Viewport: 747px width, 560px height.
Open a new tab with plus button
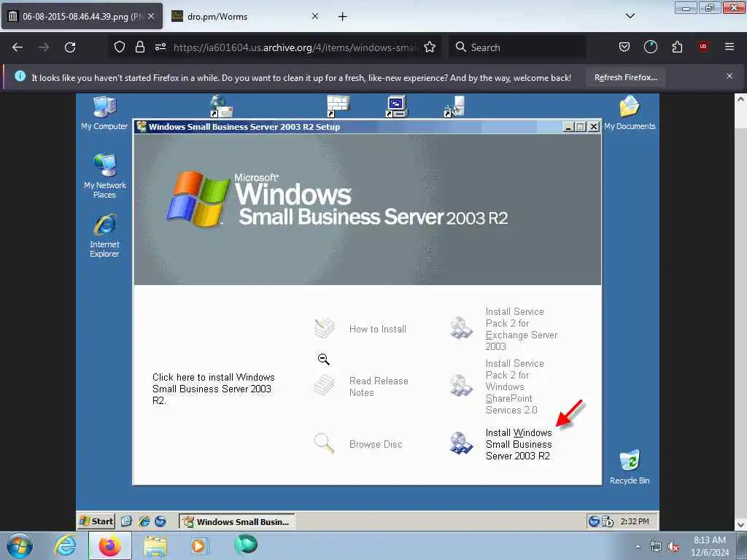(x=343, y=17)
